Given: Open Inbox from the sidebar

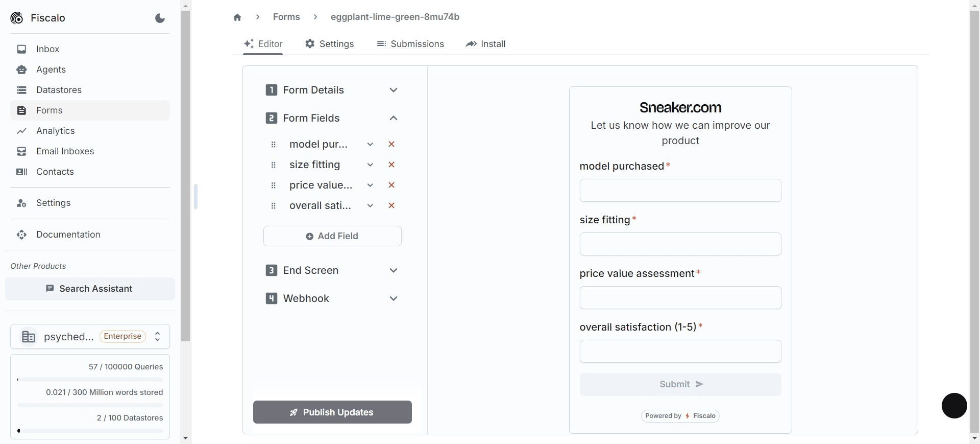Looking at the screenshot, I should [90, 49].
